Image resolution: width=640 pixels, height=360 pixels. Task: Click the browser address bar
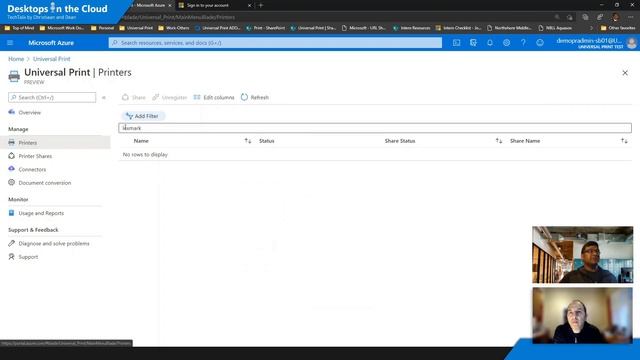(x=327, y=18)
